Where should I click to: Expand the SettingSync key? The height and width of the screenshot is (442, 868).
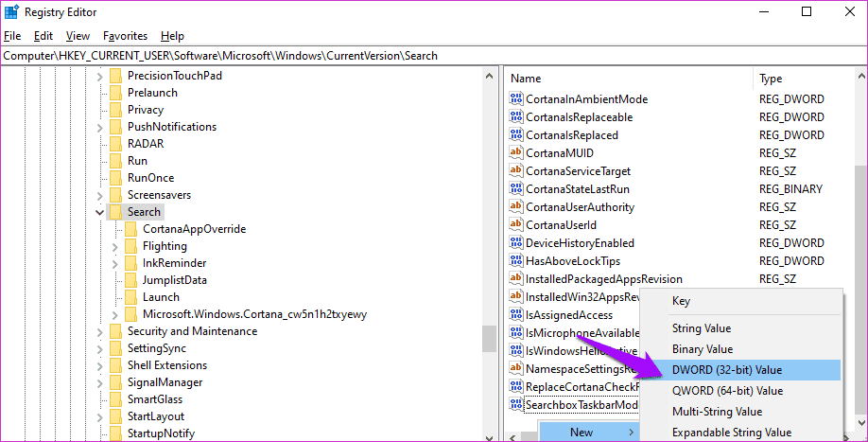click(99, 349)
